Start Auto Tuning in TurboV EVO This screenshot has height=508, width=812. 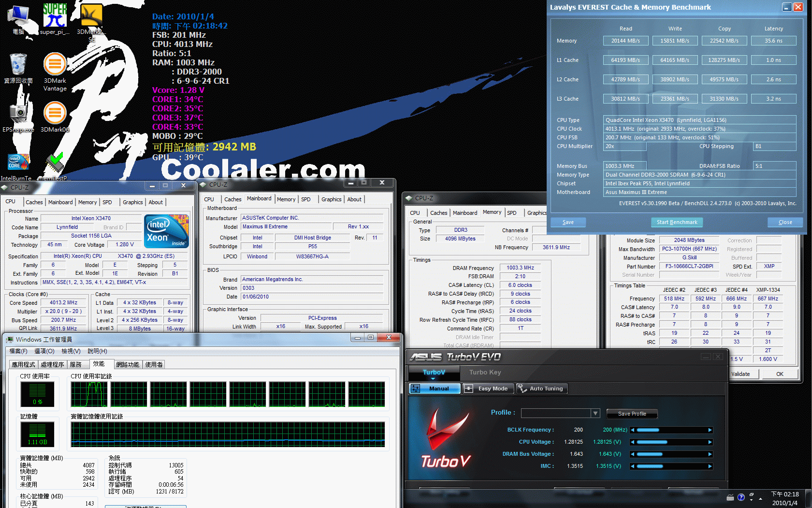(541, 388)
